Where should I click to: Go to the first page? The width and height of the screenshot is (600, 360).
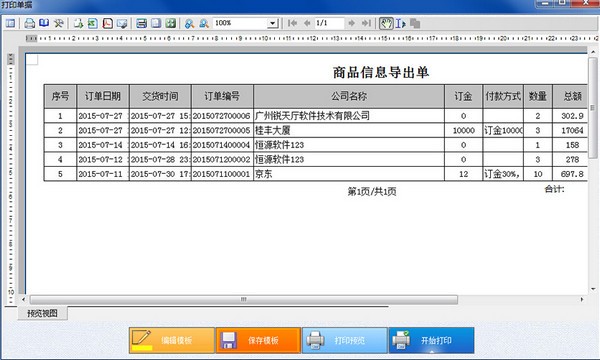[292, 23]
